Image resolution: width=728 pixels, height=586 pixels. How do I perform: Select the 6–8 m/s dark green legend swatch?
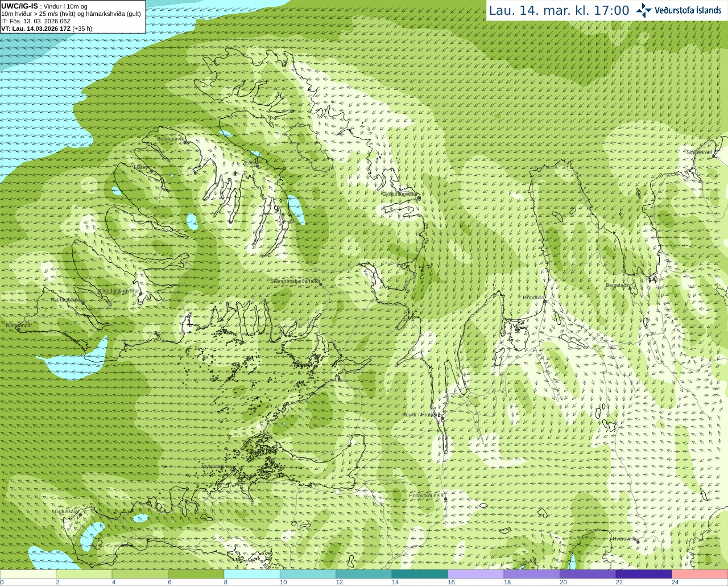click(x=196, y=574)
